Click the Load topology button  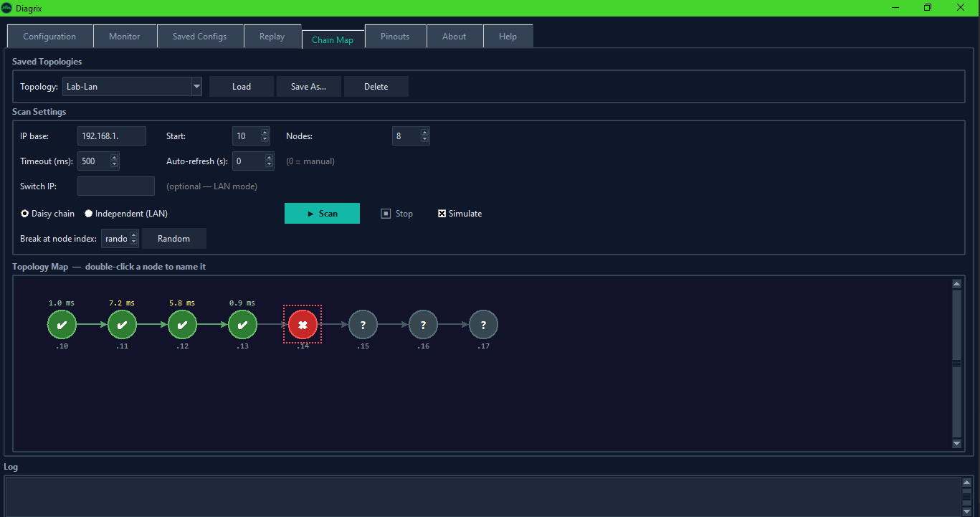click(242, 87)
